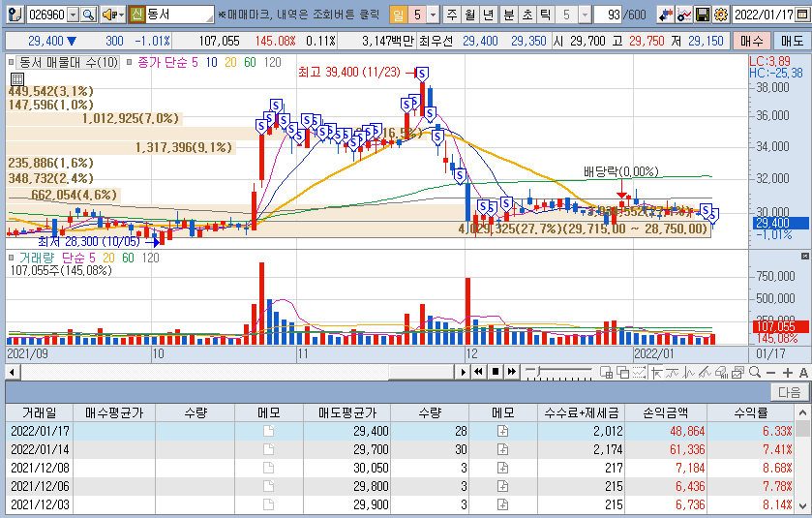Viewport: 812px width, 518px height.
Task: Open sell memo icon for 2021/12/08 row
Action: [x=502, y=468]
